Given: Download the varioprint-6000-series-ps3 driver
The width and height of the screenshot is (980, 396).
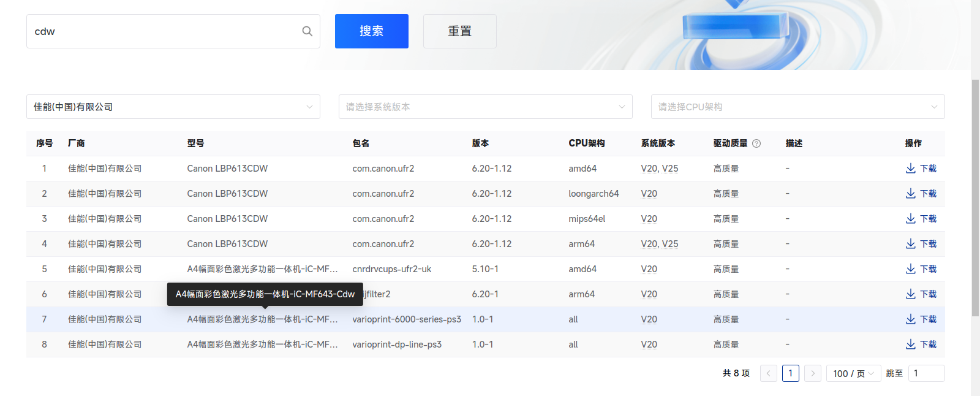Looking at the screenshot, I should pos(921,319).
